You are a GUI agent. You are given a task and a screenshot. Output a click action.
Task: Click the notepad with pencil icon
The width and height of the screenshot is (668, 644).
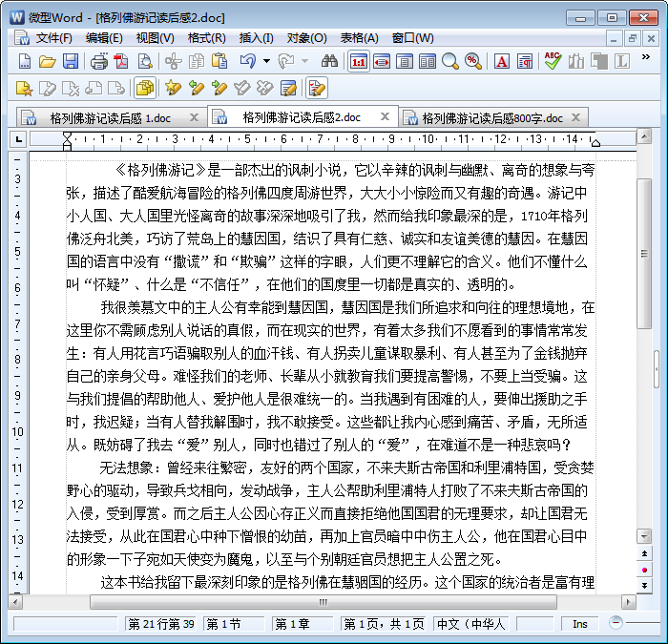click(289, 88)
